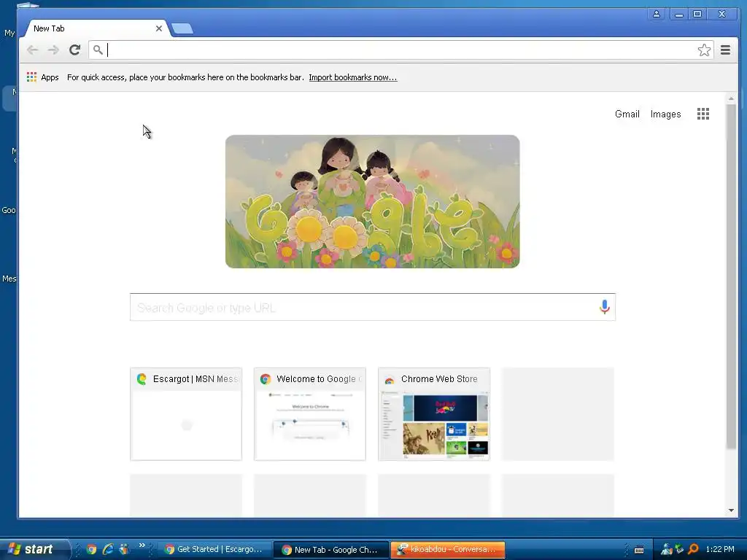This screenshot has width=747, height=560.
Task: Open the Welcome to Google Chrome thumbnail
Action: click(x=309, y=414)
